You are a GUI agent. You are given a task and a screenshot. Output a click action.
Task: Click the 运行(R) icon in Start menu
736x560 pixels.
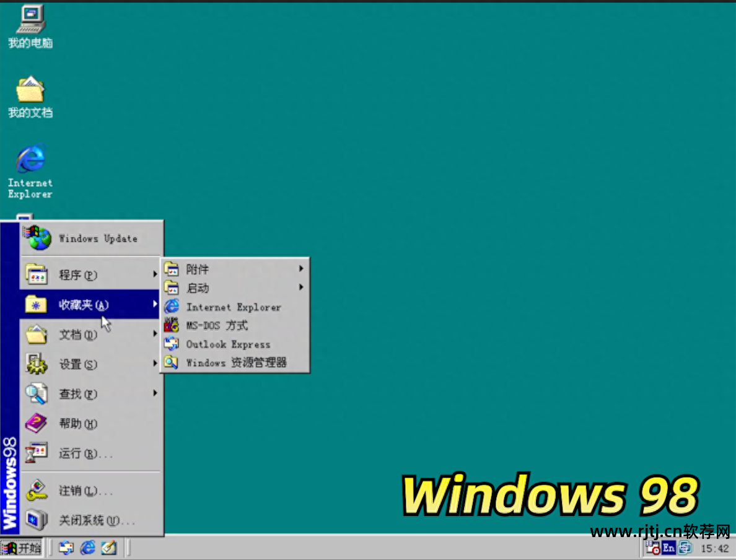tap(36, 453)
